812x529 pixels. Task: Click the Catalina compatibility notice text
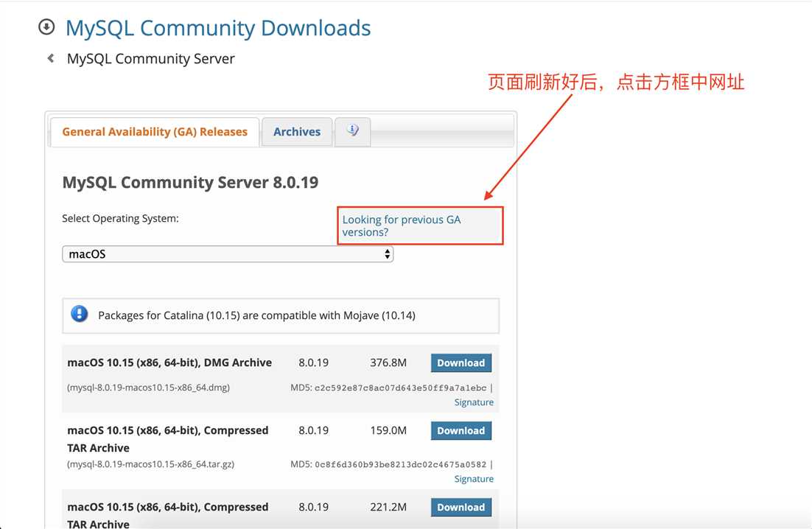click(x=257, y=315)
